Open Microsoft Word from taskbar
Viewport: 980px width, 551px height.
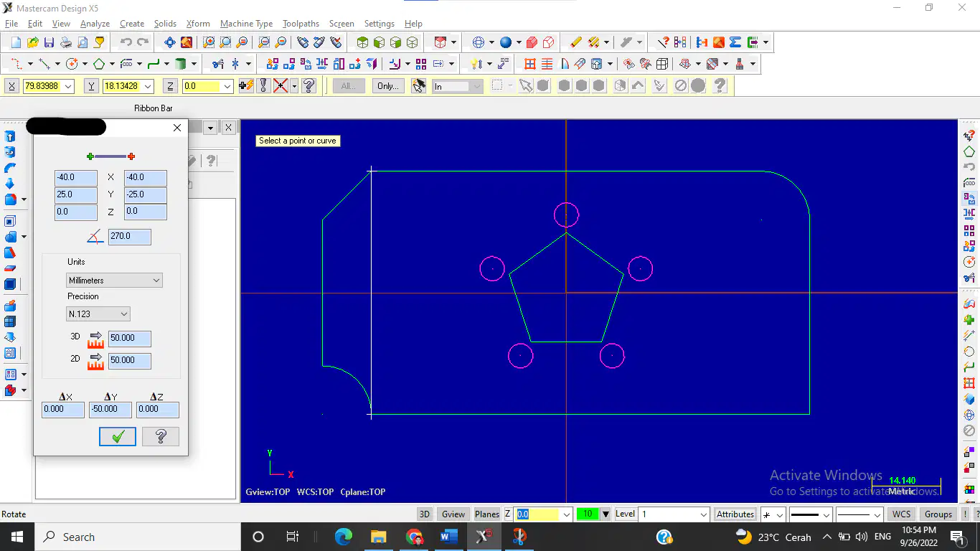(448, 537)
